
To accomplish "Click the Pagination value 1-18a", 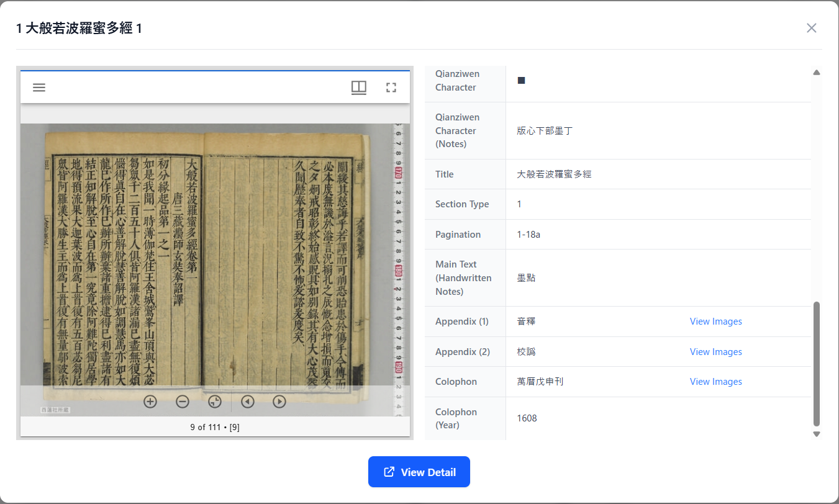I will (528, 235).
